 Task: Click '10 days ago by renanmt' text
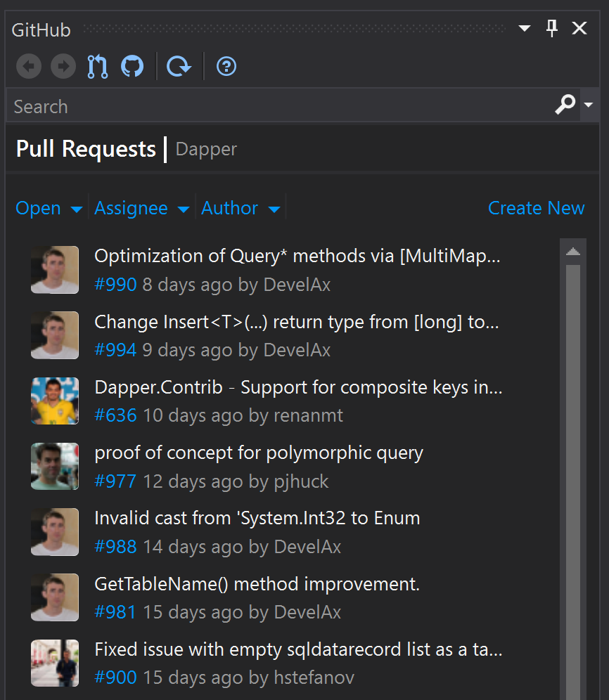(243, 415)
